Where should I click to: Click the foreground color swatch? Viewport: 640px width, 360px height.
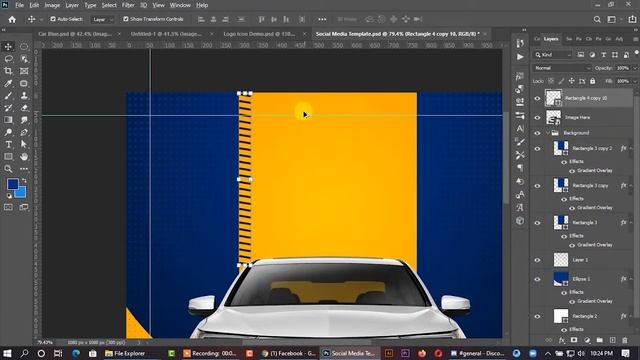[12, 184]
